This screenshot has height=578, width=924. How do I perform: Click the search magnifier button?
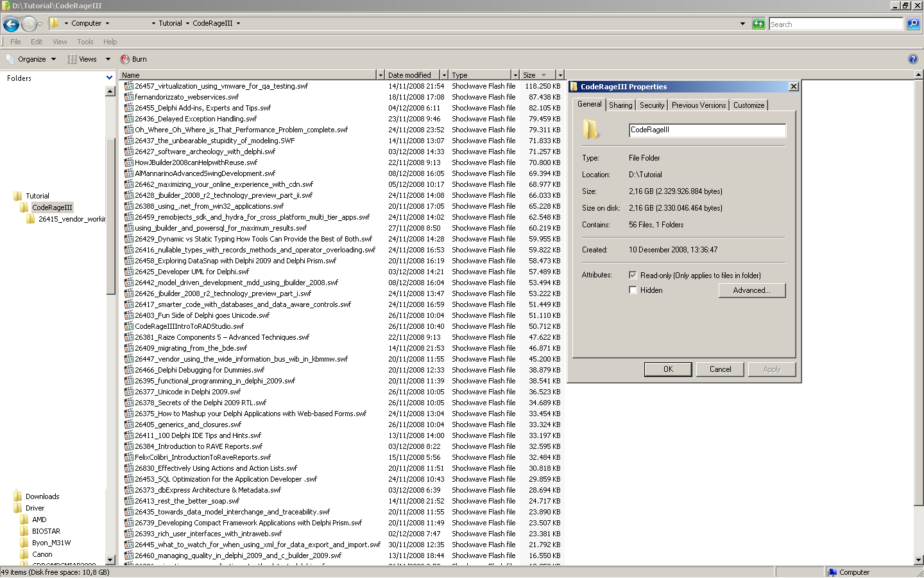913,24
